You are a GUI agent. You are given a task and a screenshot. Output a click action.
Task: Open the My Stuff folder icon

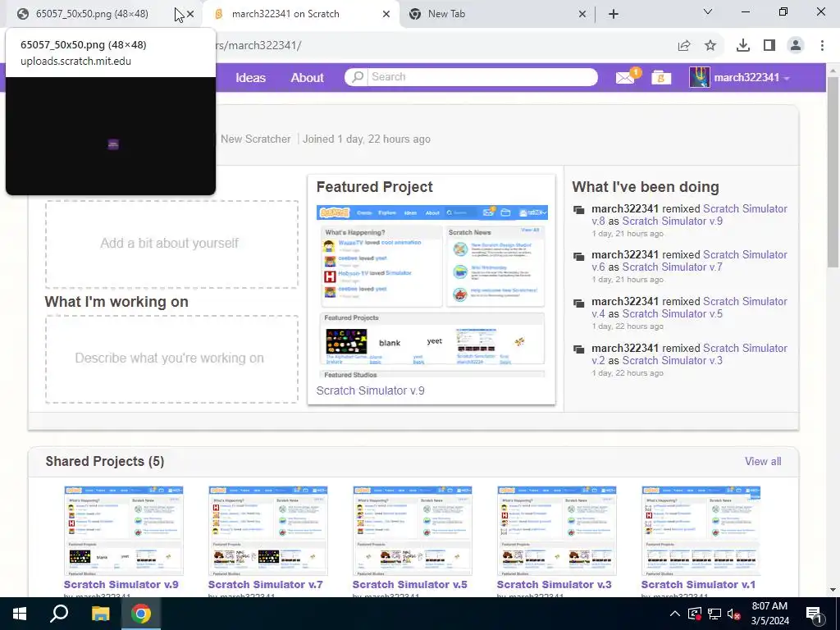coord(661,78)
